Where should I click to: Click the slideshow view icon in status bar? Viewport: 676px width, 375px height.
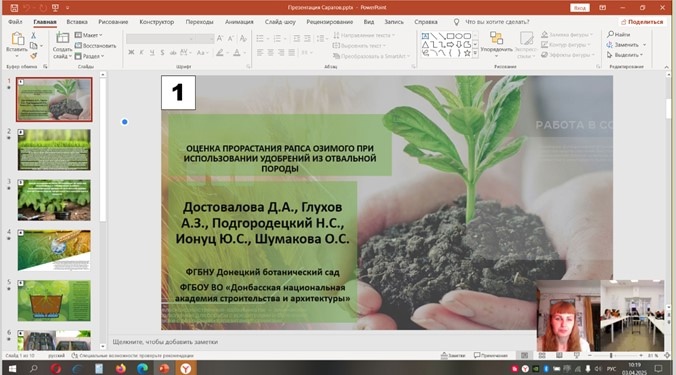tap(576, 356)
